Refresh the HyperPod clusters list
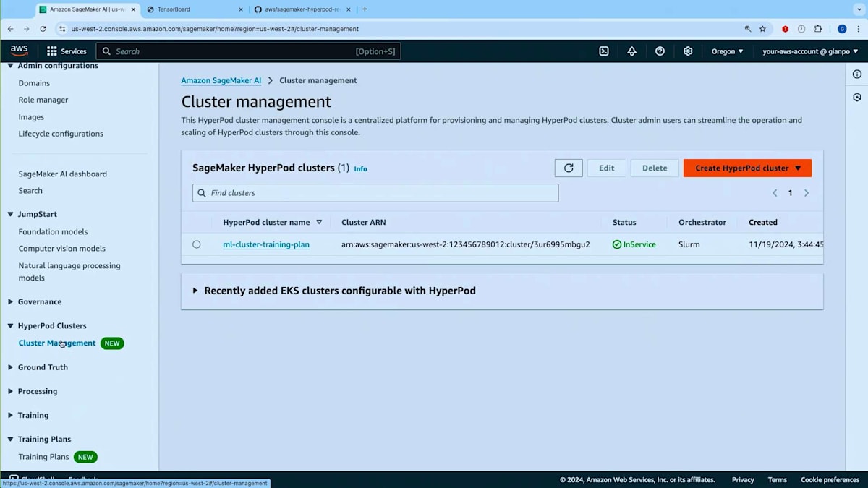The height and width of the screenshot is (488, 868). click(x=569, y=168)
